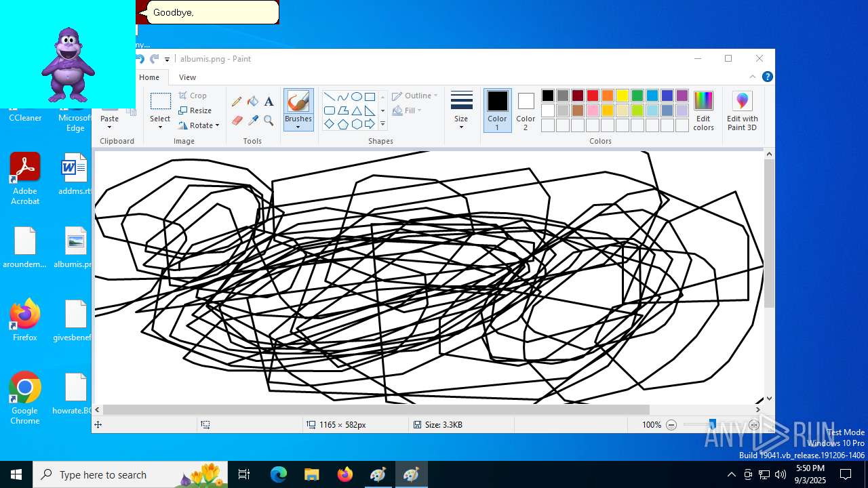The width and height of the screenshot is (868, 488).
Task: Switch to the Home ribbon tab
Action: (149, 77)
